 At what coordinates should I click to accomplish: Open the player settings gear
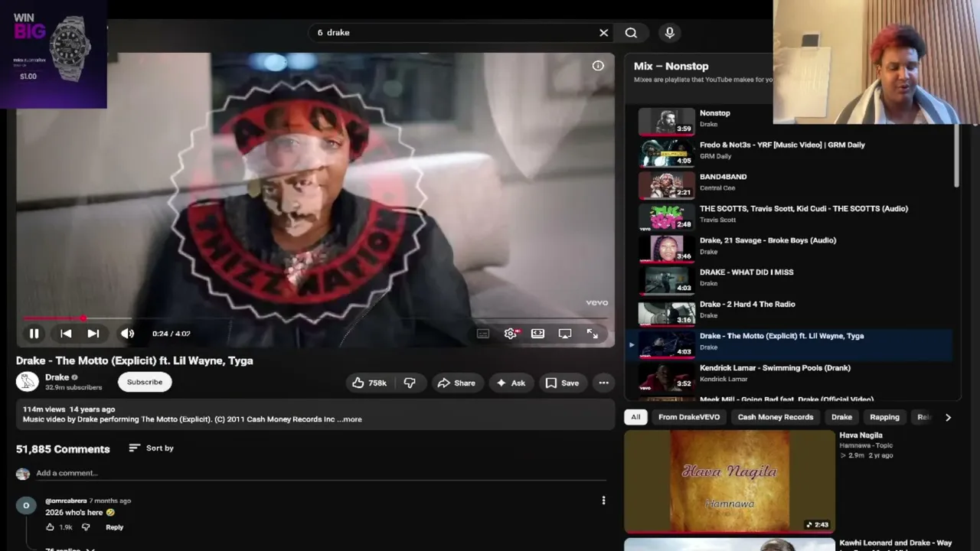point(511,334)
